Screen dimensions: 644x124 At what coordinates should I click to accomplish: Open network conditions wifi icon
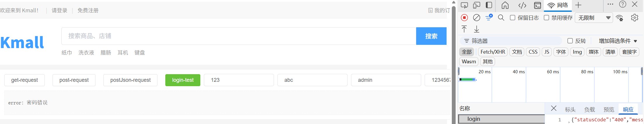coord(619,18)
